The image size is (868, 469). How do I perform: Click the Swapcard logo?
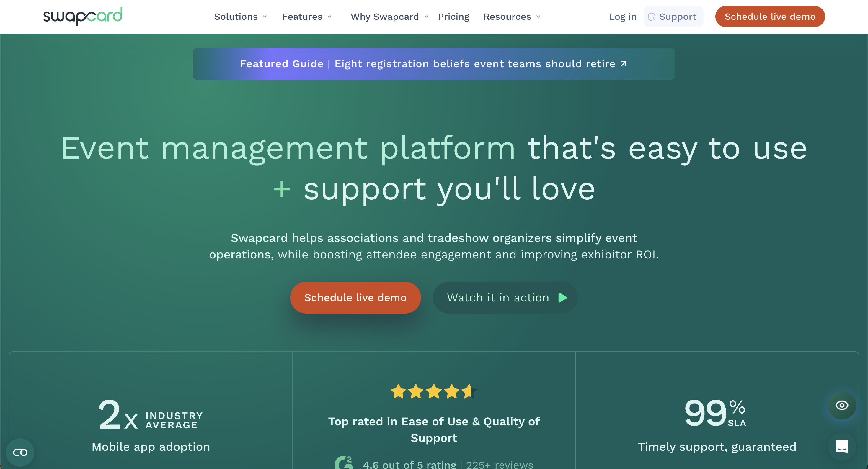click(83, 16)
